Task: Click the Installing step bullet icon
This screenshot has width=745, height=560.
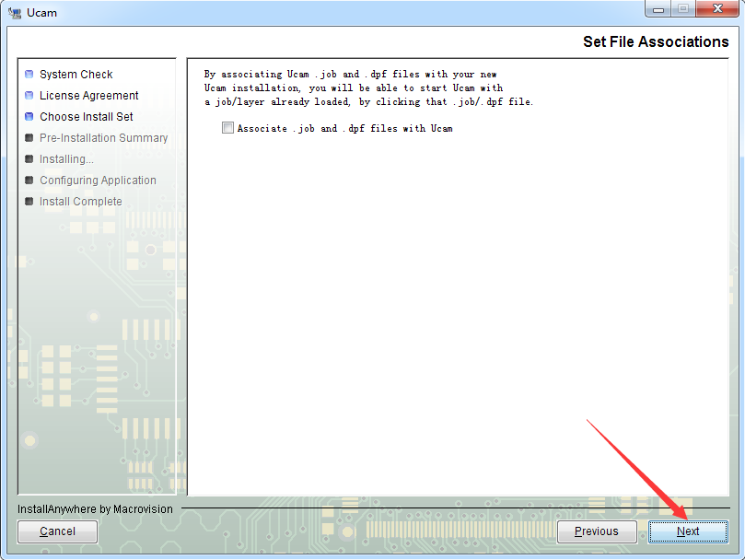Action: click(x=29, y=158)
